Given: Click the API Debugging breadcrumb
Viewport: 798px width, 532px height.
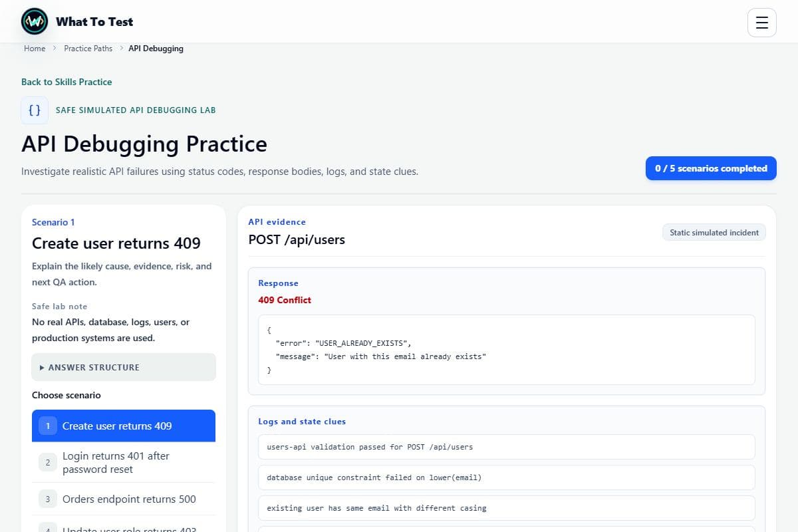Looking at the screenshot, I should 156,49.
